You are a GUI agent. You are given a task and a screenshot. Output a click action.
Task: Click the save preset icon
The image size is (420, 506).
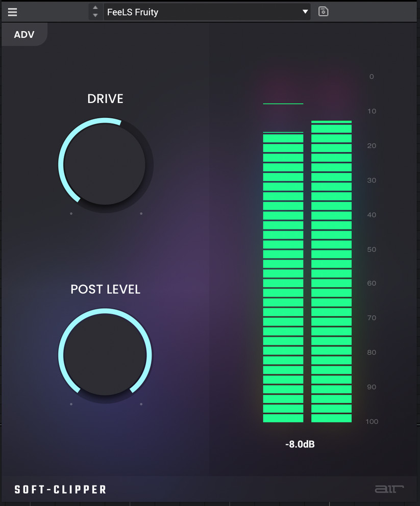pos(323,11)
